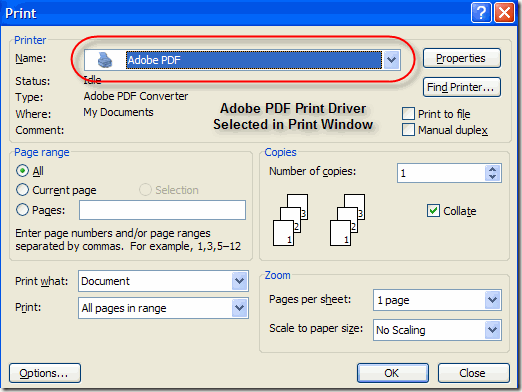Click the printer icon beside Adobe PDF
Screen dimensions: 522x392
105,60
